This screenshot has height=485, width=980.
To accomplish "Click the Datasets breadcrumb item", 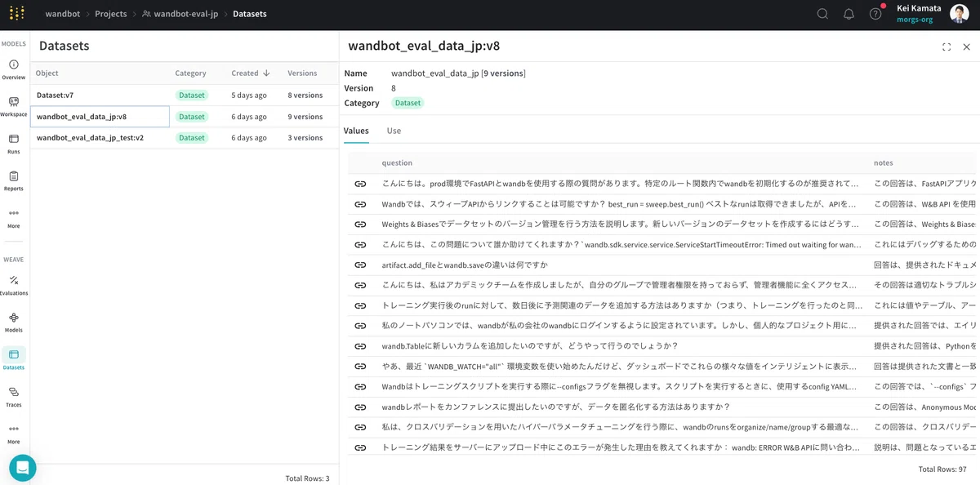I will click(x=250, y=14).
